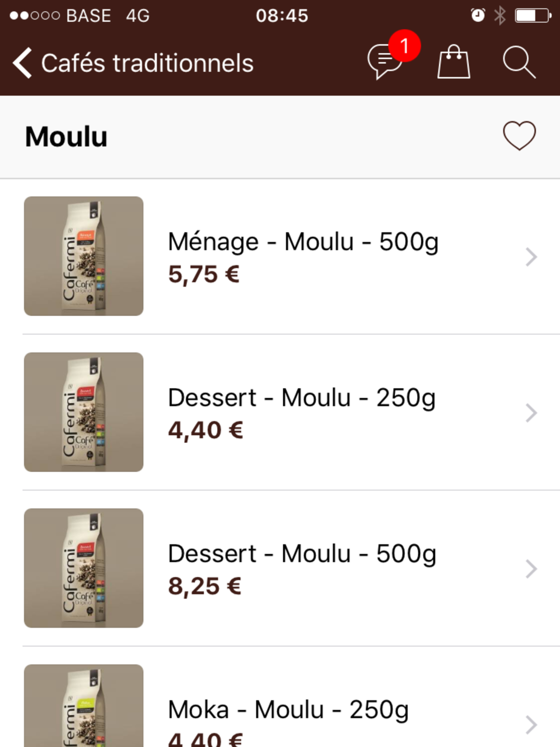Tap the battery indicator icon

pyautogui.click(x=532, y=15)
